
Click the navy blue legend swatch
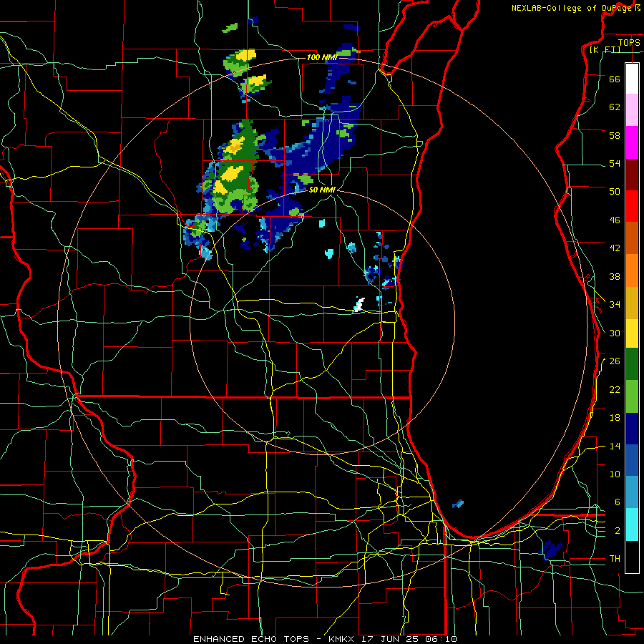[632, 429]
